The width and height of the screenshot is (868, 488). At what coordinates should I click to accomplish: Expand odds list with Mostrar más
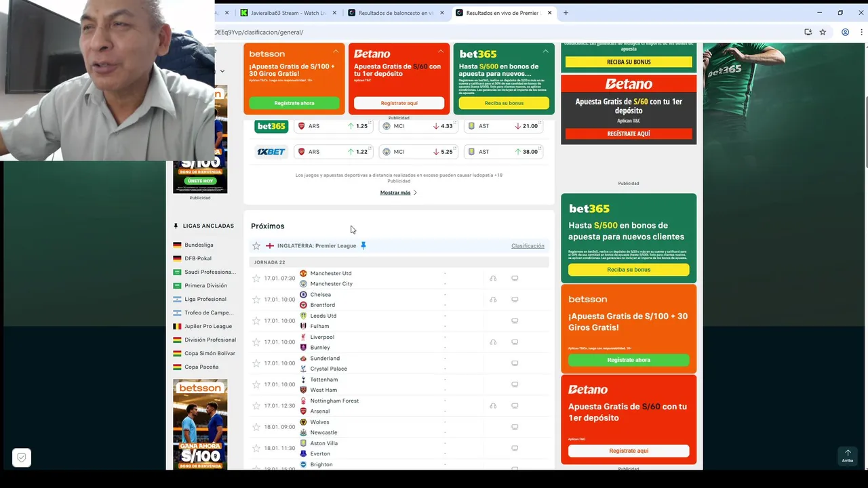[x=398, y=192]
